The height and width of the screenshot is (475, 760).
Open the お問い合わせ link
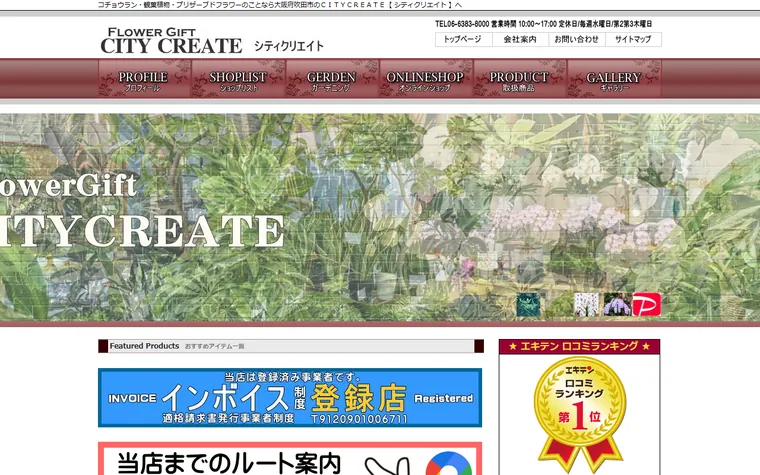[x=577, y=39]
